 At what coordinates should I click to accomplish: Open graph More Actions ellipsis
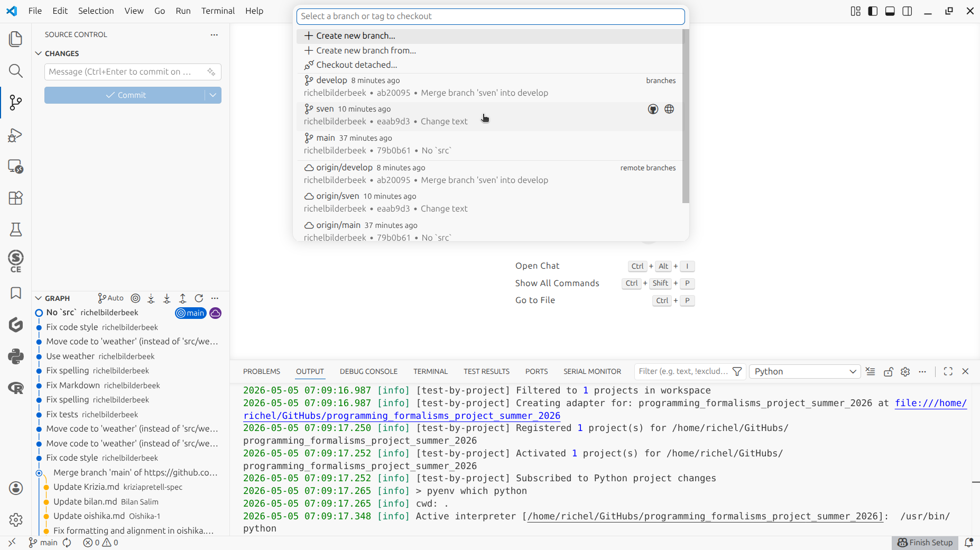pos(215,298)
